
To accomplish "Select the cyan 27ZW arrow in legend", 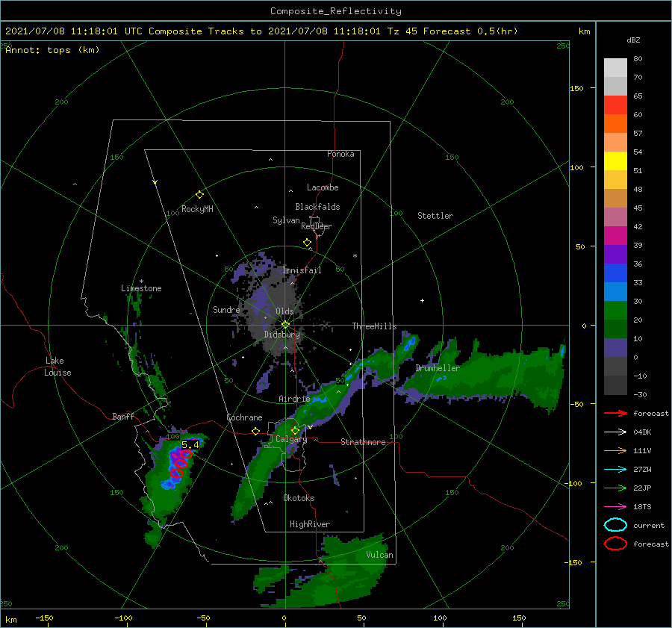I will click(x=615, y=470).
